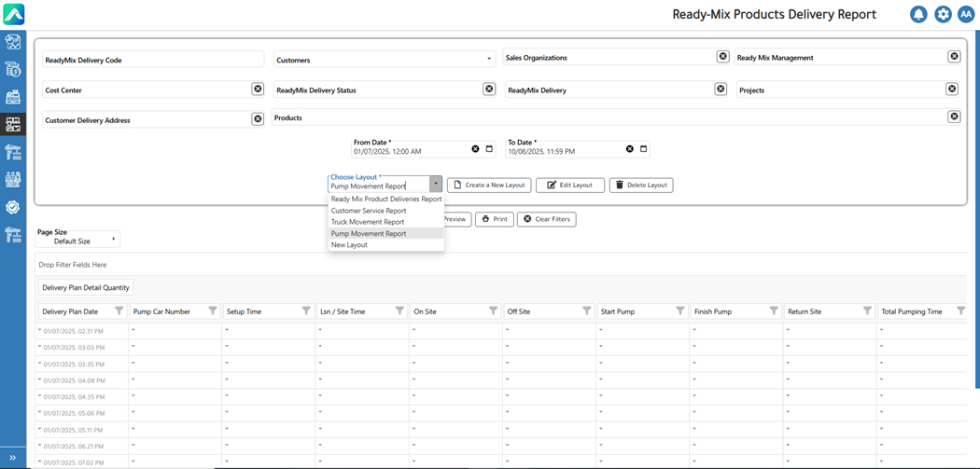The height and width of the screenshot is (469, 980).
Task: Click Create a New Layout button
Action: pyautogui.click(x=489, y=186)
